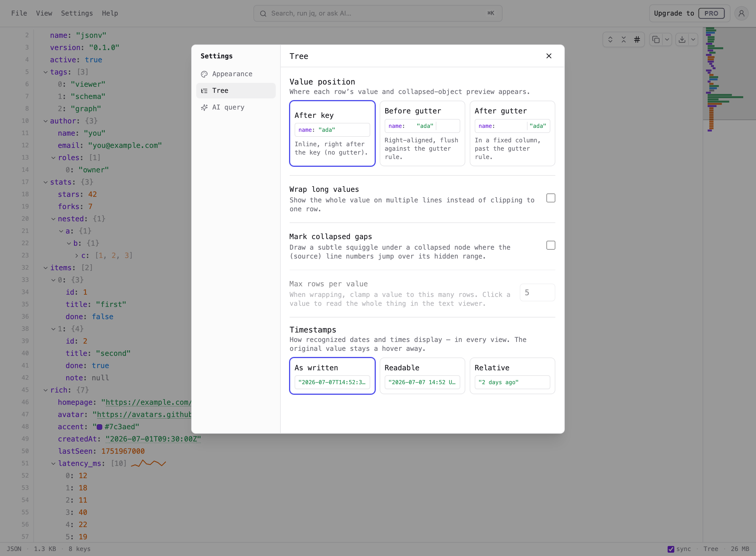
Task: Click the Upgrade to PRO button
Action: pos(689,13)
